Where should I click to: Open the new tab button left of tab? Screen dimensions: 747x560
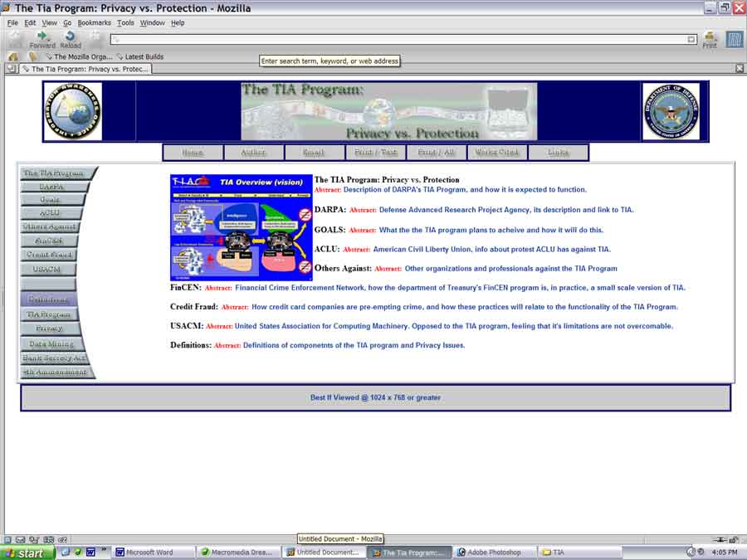click(11, 69)
